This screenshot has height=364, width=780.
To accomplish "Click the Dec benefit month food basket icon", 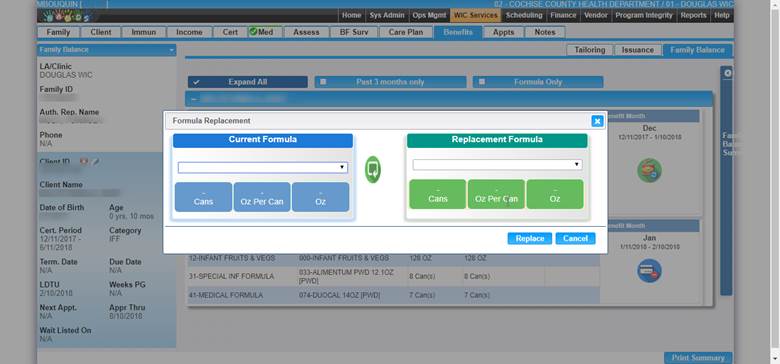I will [x=649, y=170].
